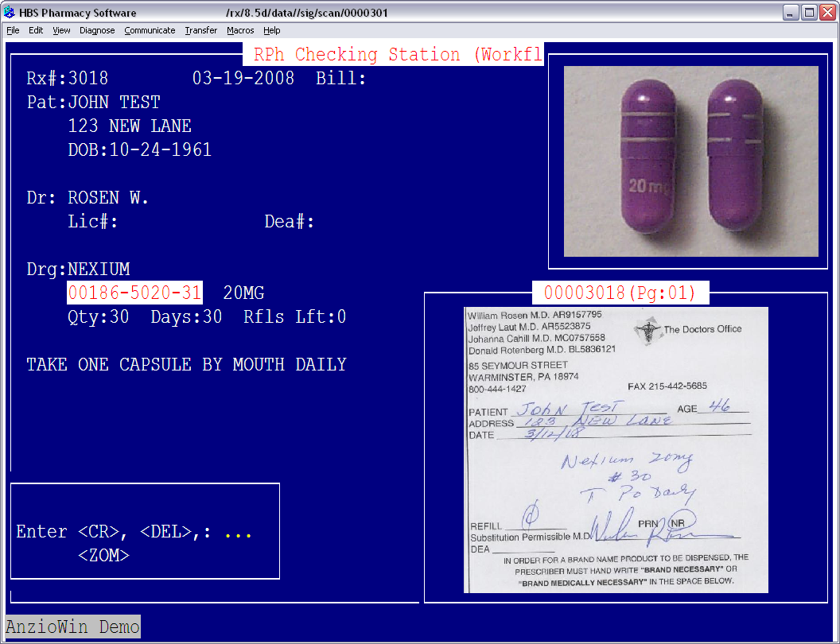840x644 pixels.
Task: Click the Enter <CR>, <DEL> prompt text
Action: [114, 532]
